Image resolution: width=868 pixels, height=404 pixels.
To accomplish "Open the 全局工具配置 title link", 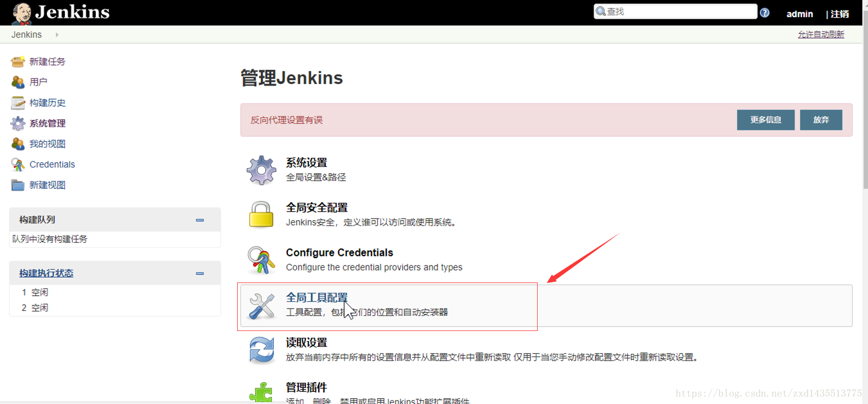I will [317, 297].
